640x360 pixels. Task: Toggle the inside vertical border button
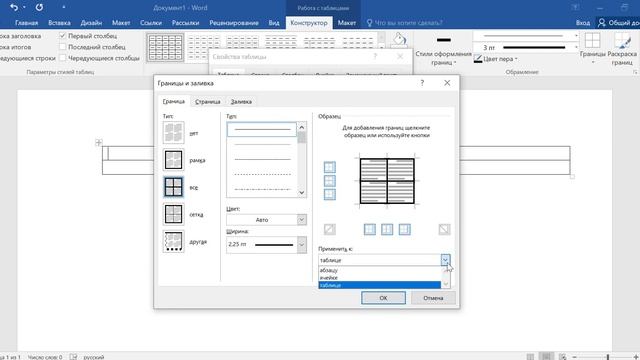387,229
